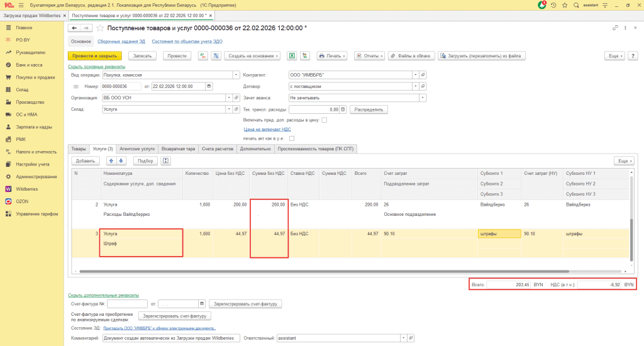Screen dimensions: 644x346
Task: Switch to the 'Товары' tab
Action: (79, 149)
